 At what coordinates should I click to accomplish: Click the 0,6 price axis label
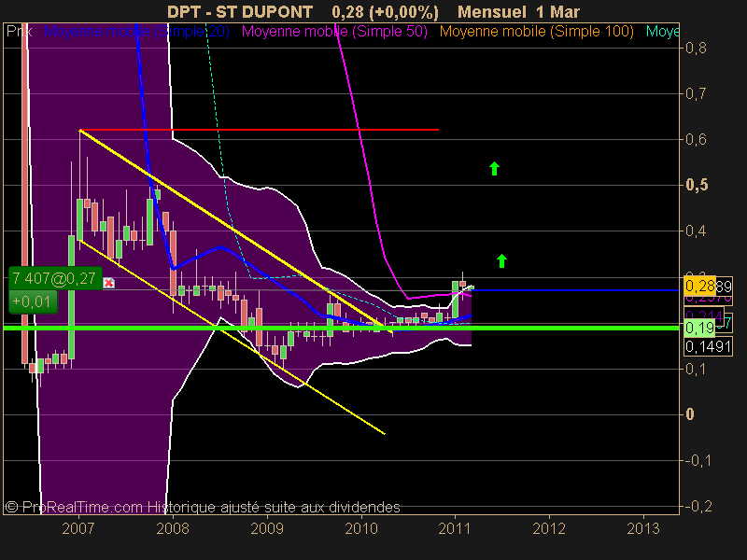tap(696, 139)
